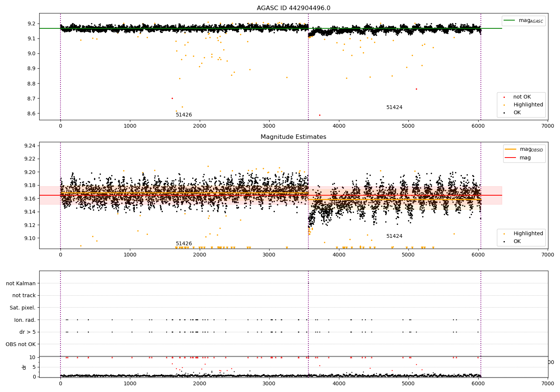
Task: Click the 51426 label in top plot
Action: pyautogui.click(x=184, y=115)
